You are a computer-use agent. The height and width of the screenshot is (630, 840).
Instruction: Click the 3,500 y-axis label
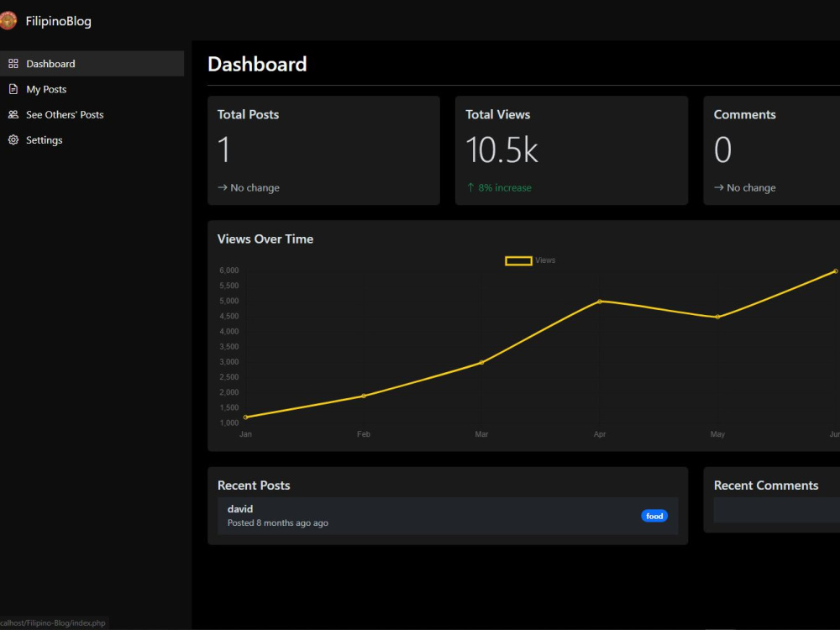point(228,347)
